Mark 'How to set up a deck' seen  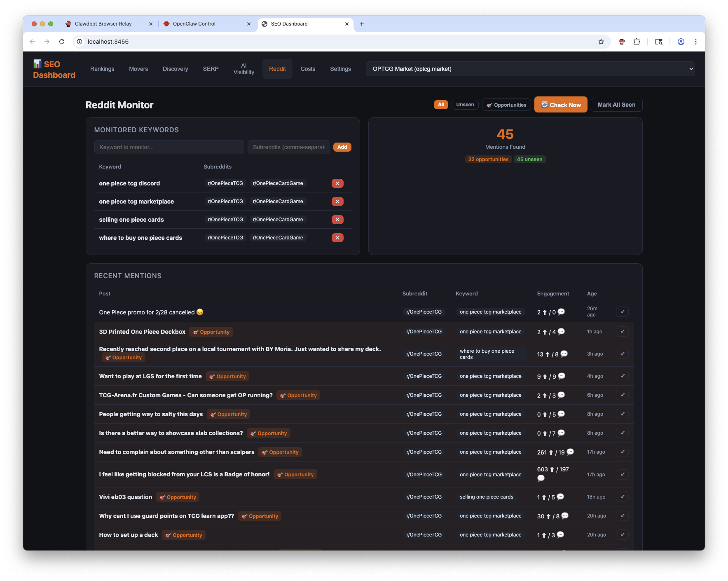click(622, 535)
